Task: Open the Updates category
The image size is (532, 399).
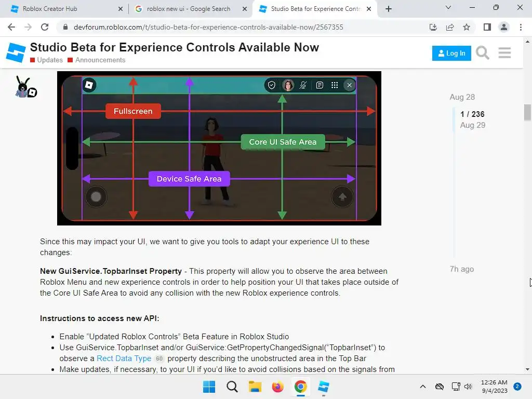Action: (46, 60)
